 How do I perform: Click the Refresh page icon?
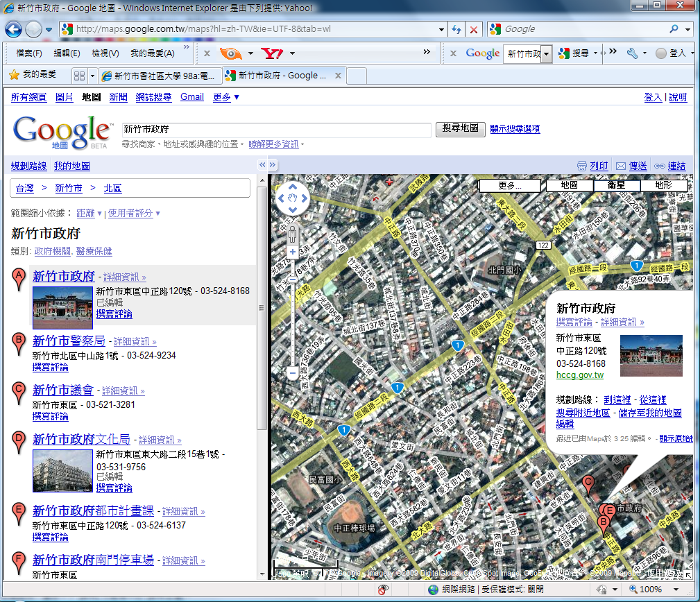point(456,29)
